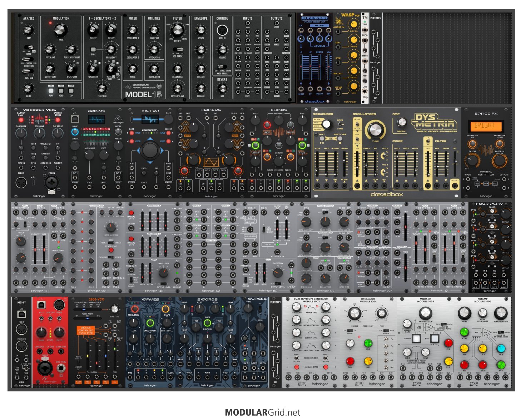This screenshot has height=420, width=526.
Task: Click the red IN B jack on Modamp 1005
Action: [448, 343]
